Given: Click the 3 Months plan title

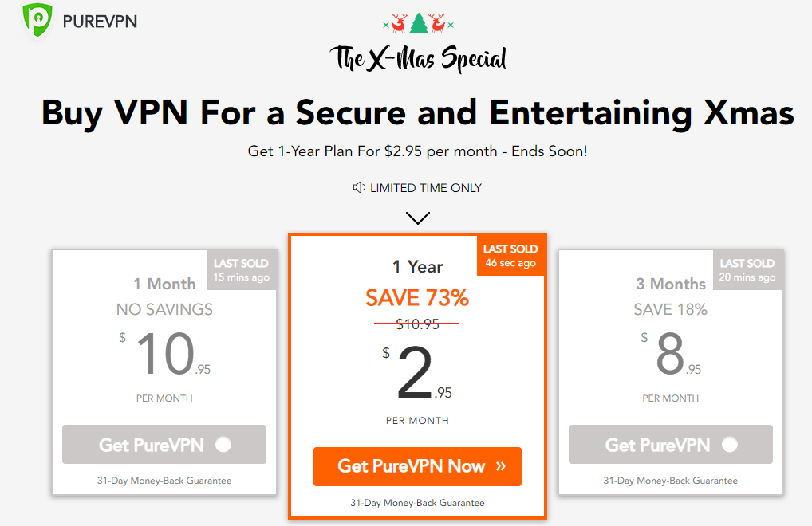Looking at the screenshot, I should tap(671, 284).
